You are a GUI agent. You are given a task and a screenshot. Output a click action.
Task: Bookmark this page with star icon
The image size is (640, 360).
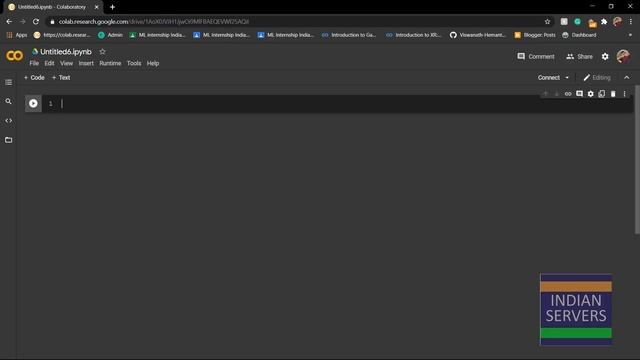(547, 22)
